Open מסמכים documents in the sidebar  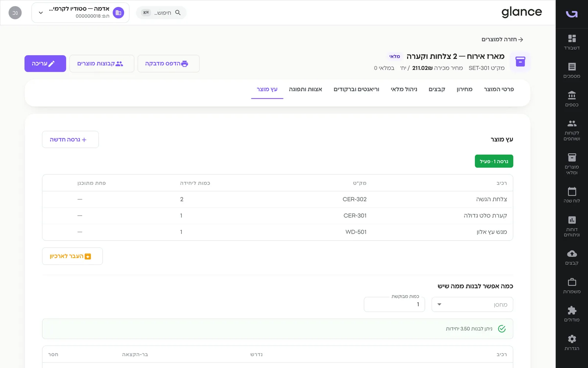(572, 71)
